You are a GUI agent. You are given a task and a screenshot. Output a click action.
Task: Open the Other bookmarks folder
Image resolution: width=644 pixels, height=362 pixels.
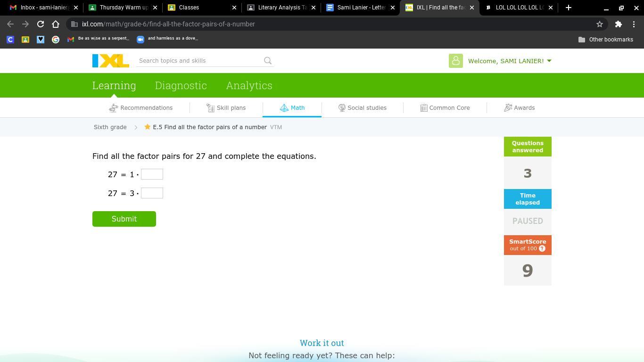(606, 40)
